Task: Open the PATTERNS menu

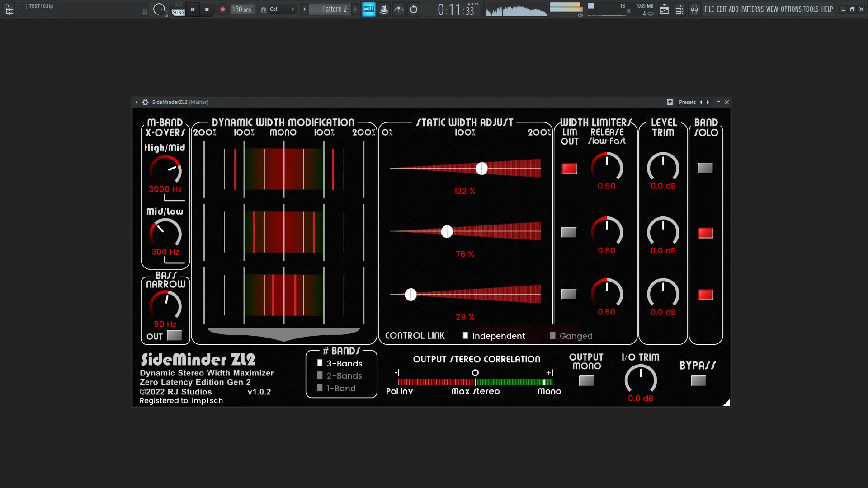Action: [x=752, y=9]
